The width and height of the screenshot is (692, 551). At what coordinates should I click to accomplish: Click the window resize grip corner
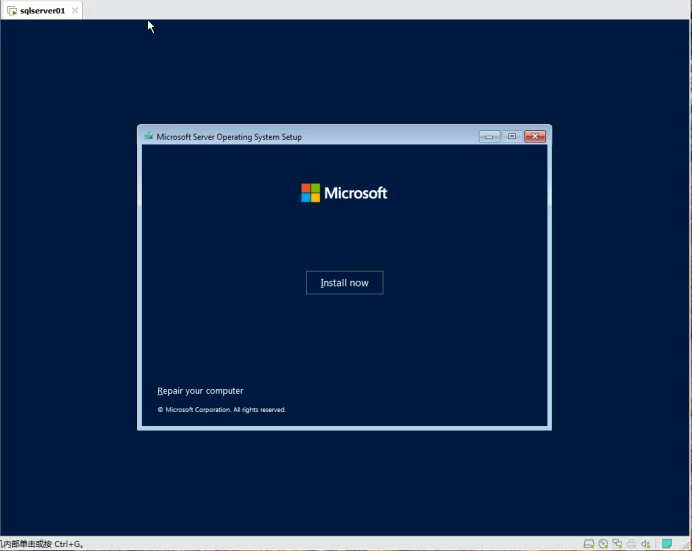tap(685, 545)
